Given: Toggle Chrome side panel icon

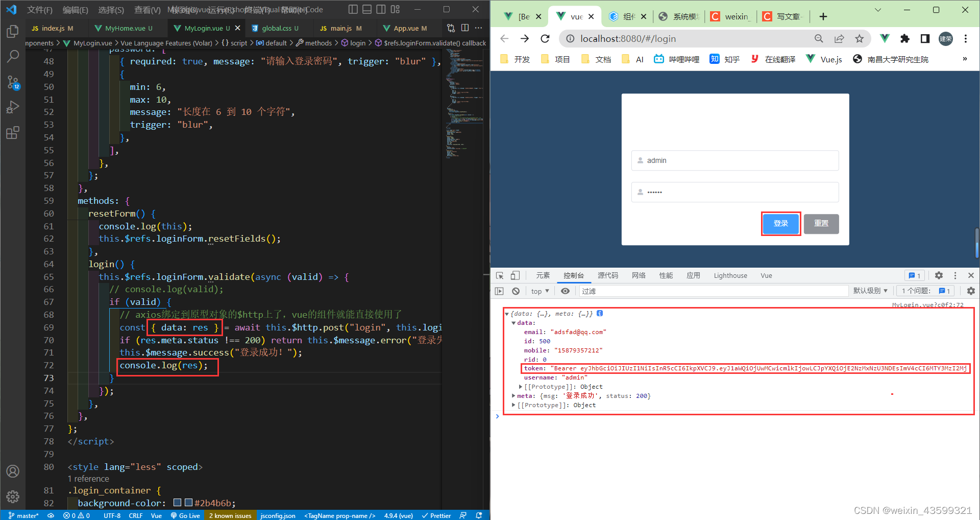Looking at the screenshot, I should (x=925, y=39).
